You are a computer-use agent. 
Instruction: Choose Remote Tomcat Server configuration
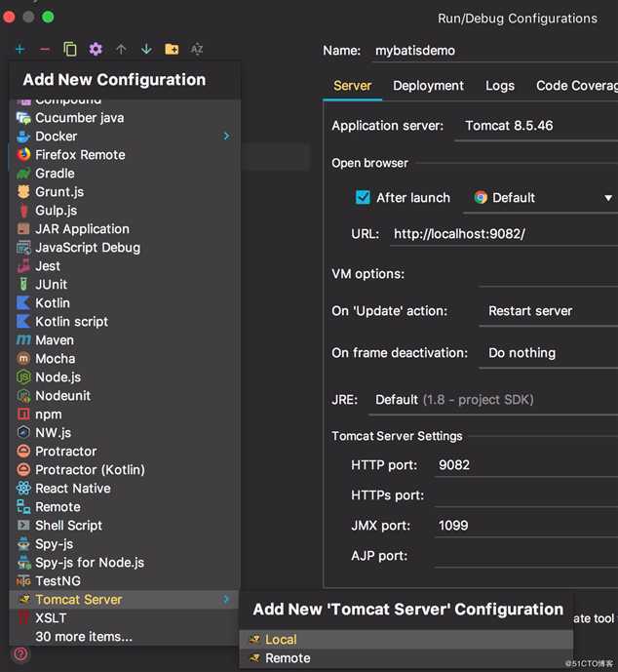click(x=406, y=657)
